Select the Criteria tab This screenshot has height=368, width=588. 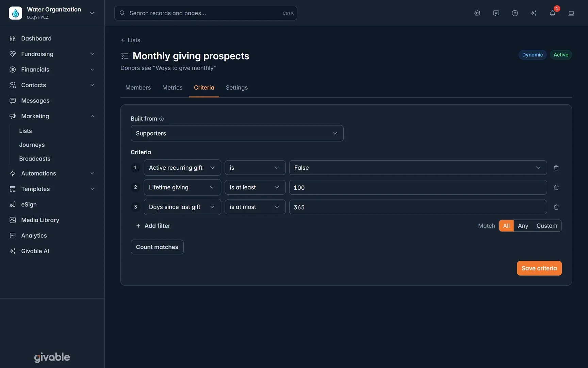(x=204, y=88)
